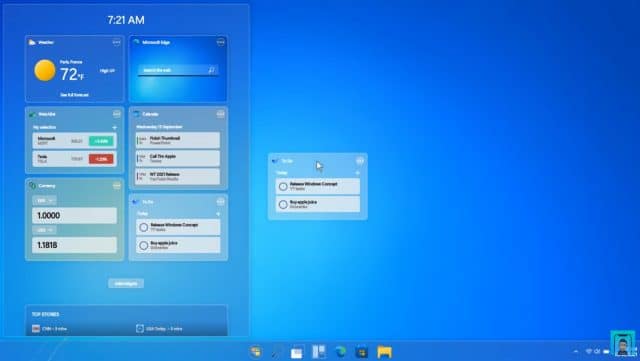Open File Explorer from the taskbar
The image size is (640, 361).
tap(384, 352)
